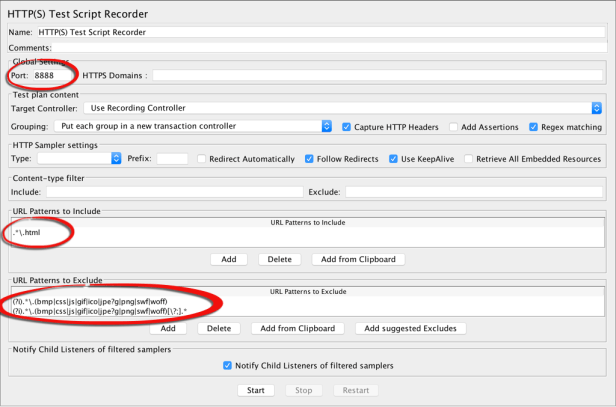Viewport: 616px width, 407px height.
Task: Click the Port input field
Action: [56, 75]
